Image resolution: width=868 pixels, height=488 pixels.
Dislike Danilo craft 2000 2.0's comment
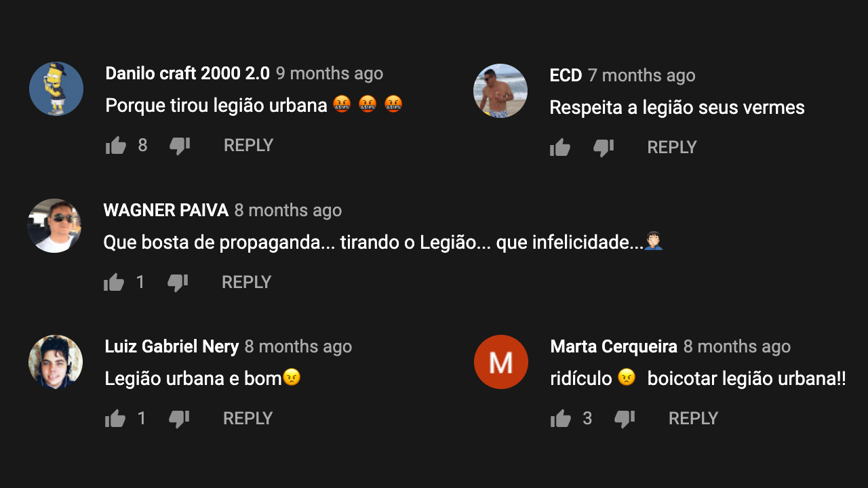[x=180, y=146]
